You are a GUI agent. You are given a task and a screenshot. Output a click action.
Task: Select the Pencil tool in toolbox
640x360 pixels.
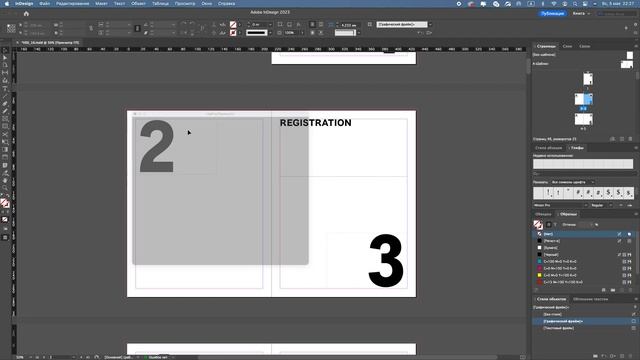tap(5, 111)
